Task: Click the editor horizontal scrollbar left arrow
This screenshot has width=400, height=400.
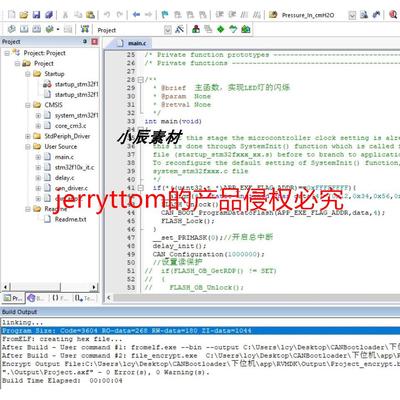Action: point(109,298)
